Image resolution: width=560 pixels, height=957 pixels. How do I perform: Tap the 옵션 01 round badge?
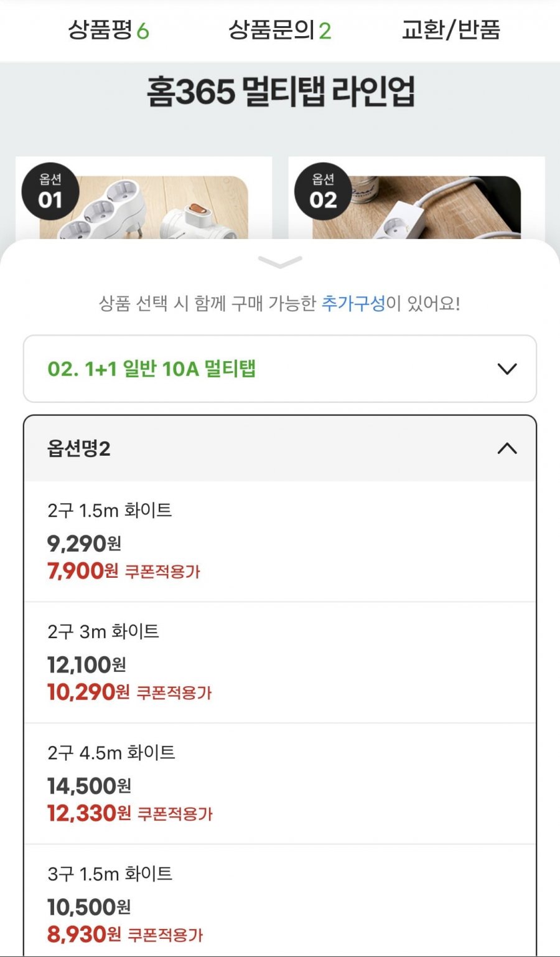[x=50, y=192]
